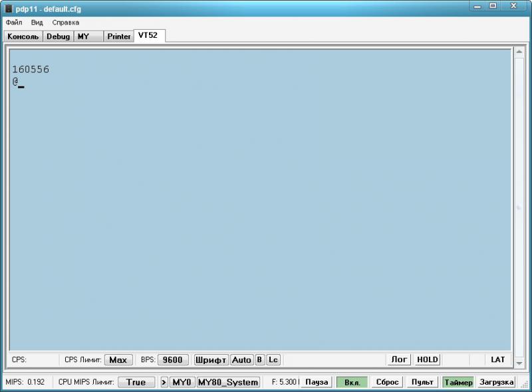Click the '>' arrow button before MY0
Image resolution: width=532 pixels, height=392 pixels.
tap(164, 382)
